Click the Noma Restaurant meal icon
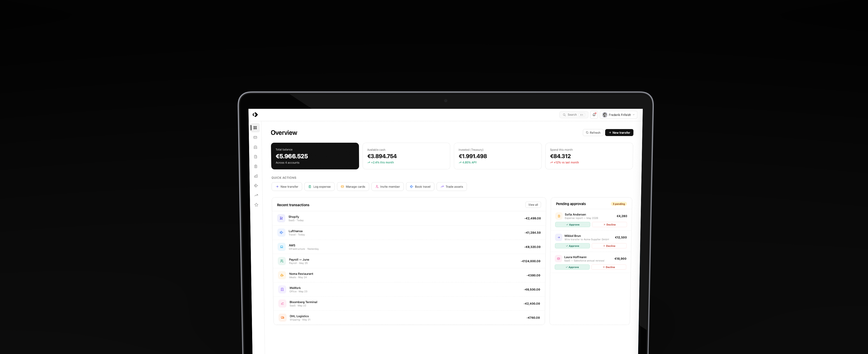Image resolution: width=868 pixels, height=354 pixels. pos(282,275)
